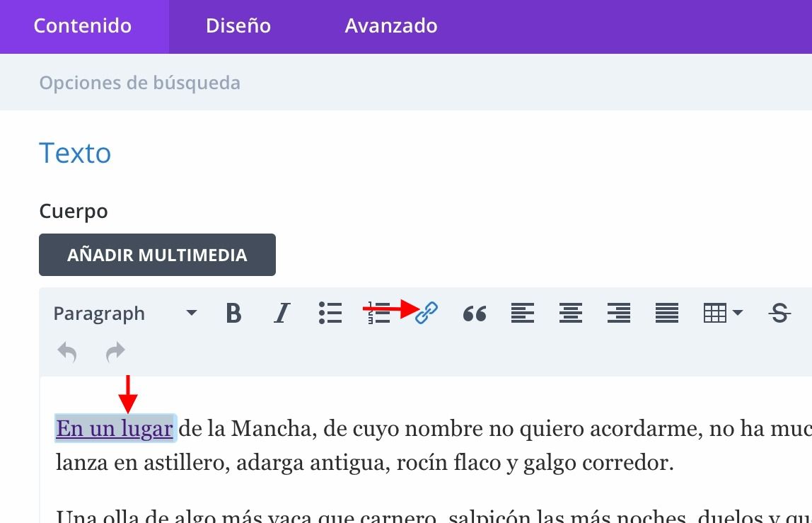Insert a bulleted list
This screenshot has width=812, height=523.
click(330, 313)
